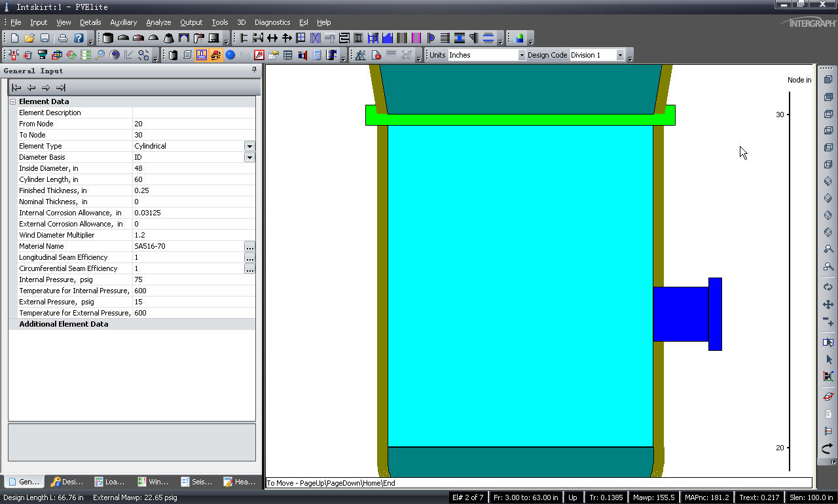838x504 pixels.
Task: Click the green refresh arrows icon
Action: 71,55
